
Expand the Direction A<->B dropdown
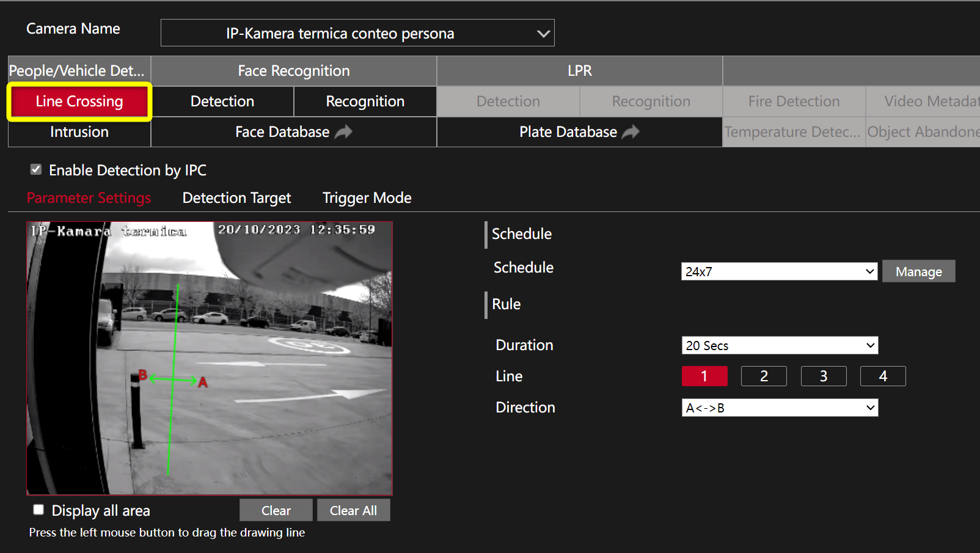pos(779,408)
